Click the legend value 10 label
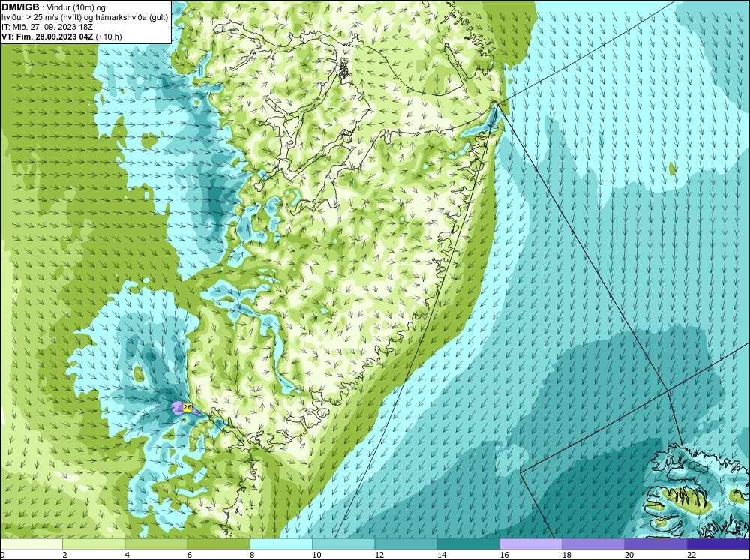 (x=316, y=555)
